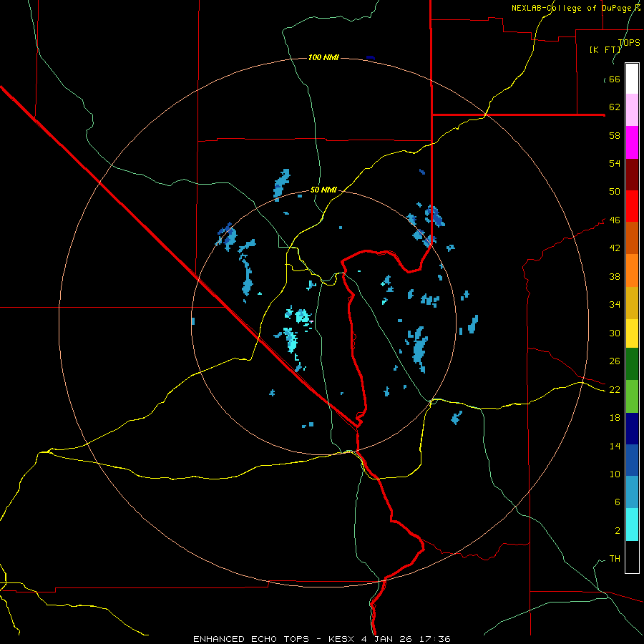The height and width of the screenshot is (644, 644).
Task: Click the legend value 34
Action: tap(615, 304)
